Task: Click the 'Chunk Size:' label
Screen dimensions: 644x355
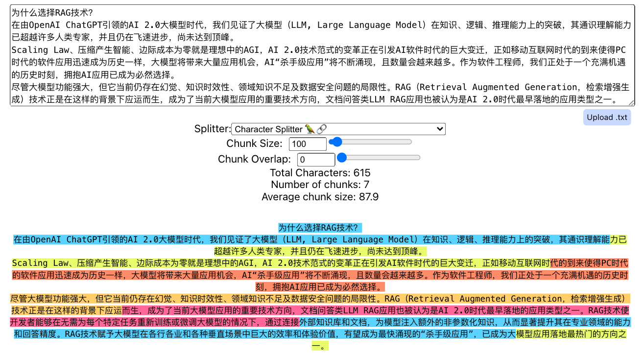Action: point(254,143)
